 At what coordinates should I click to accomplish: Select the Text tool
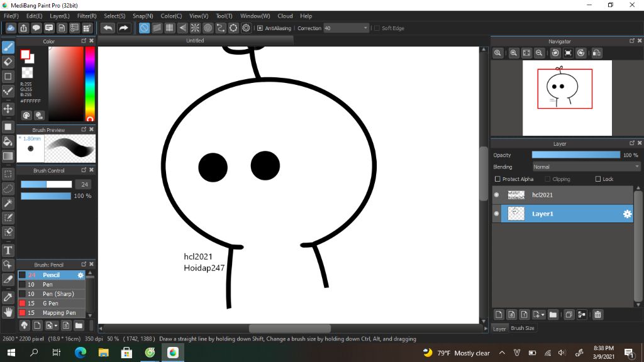click(8, 250)
